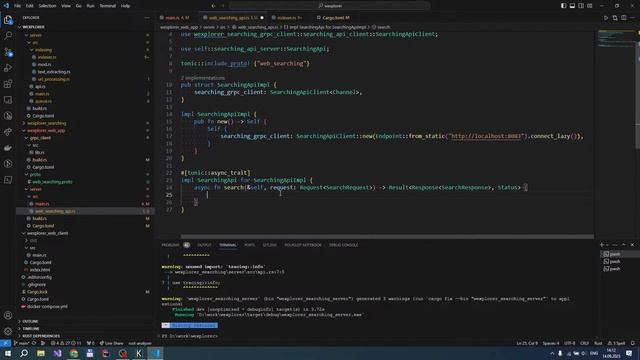Open the Source Control view
This screenshot has height=360, width=640.
[8, 52]
